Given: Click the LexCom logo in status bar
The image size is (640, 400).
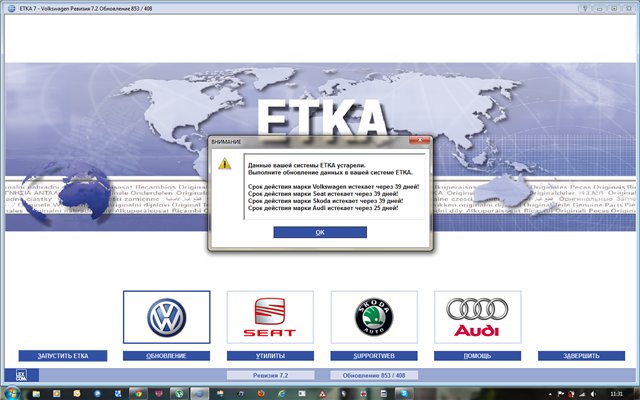Looking at the screenshot, I should click(22, 375).
